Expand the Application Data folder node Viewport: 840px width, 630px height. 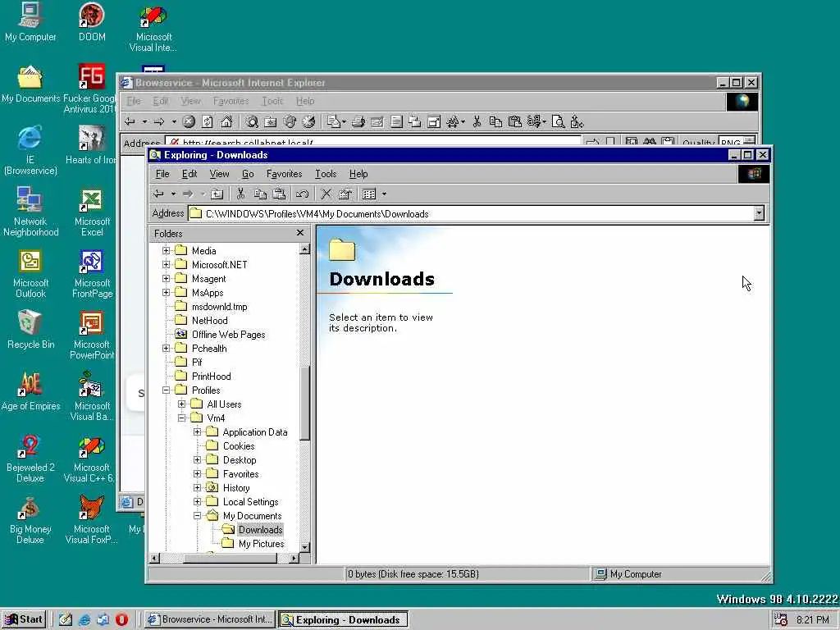pyautogui.click(x=197, y=431)
